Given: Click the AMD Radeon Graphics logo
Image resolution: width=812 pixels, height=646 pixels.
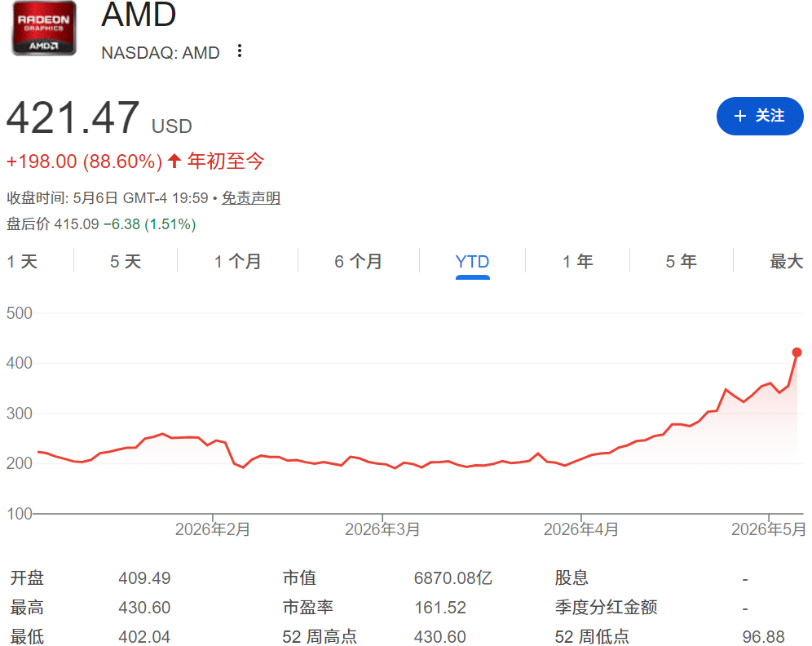Looking at the screenshot, I should (44, 28).
